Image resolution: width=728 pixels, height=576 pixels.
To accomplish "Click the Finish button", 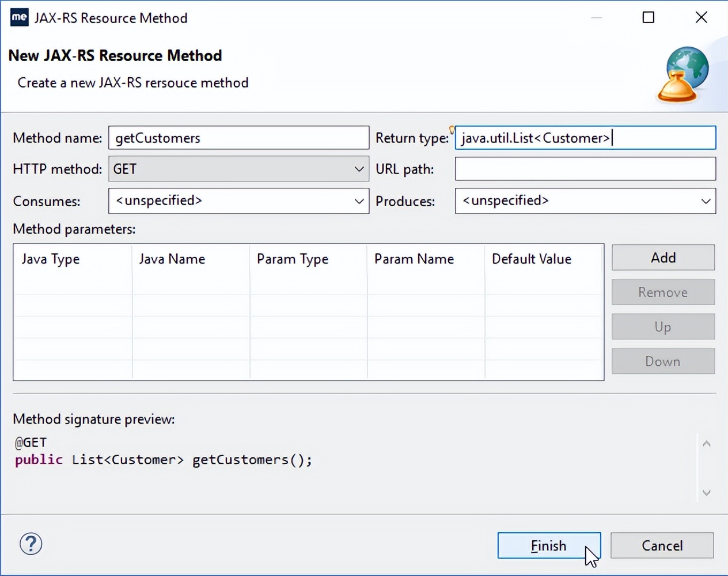I will 548,545.
